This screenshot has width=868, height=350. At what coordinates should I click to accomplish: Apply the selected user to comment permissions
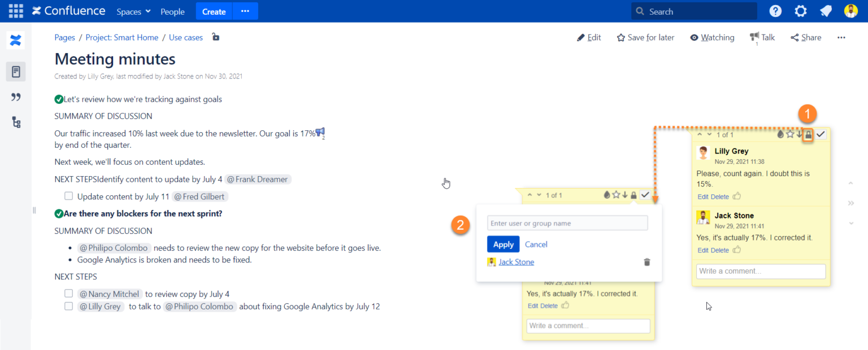click(x=502, y=244)
